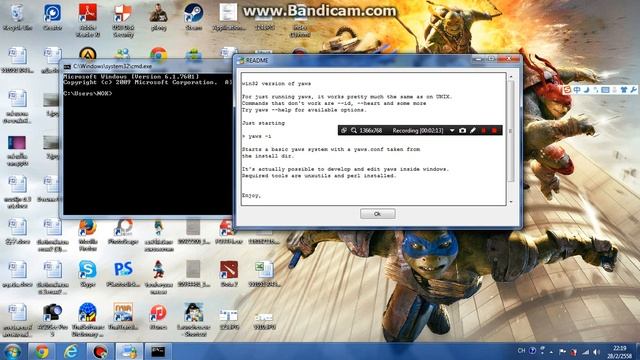Select the Mozilla Firefox desktop shortcut
Screen dimensions: 640x360
point(88,235)
